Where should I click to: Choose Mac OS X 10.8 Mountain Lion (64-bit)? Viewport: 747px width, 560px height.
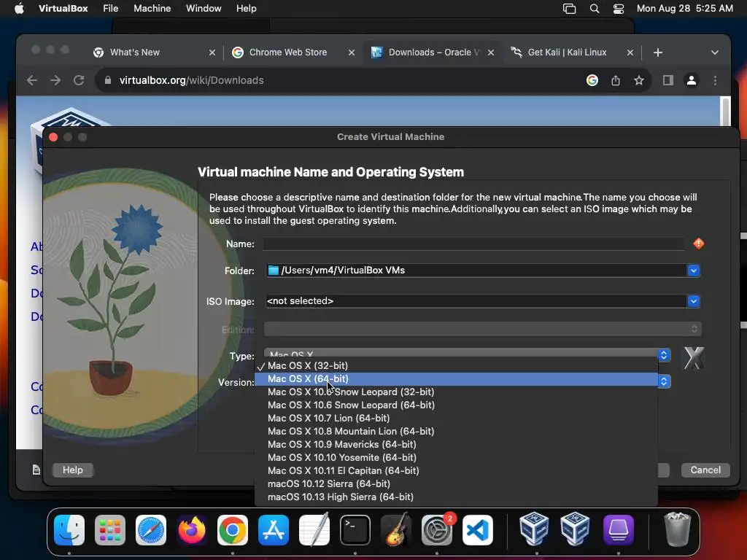tap(456, 432)
